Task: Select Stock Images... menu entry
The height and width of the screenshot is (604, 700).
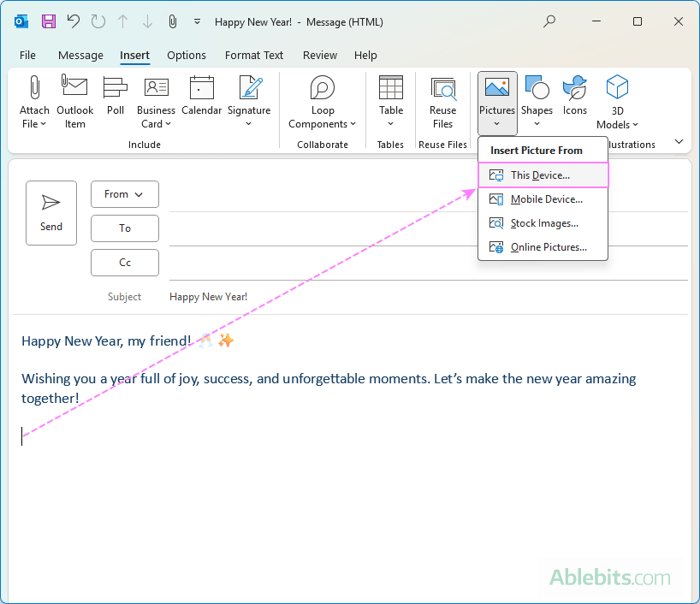Action: [x=543, y=223]
